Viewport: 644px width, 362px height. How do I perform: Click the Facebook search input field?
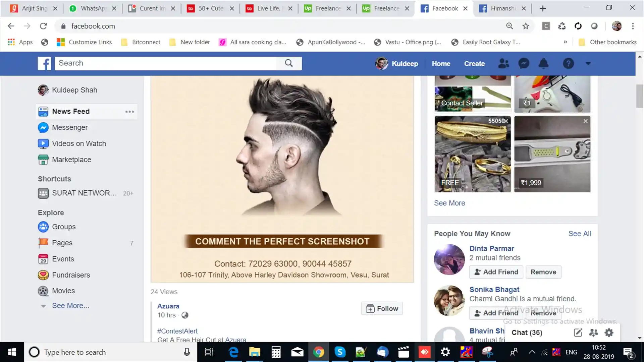click(166, 63)
